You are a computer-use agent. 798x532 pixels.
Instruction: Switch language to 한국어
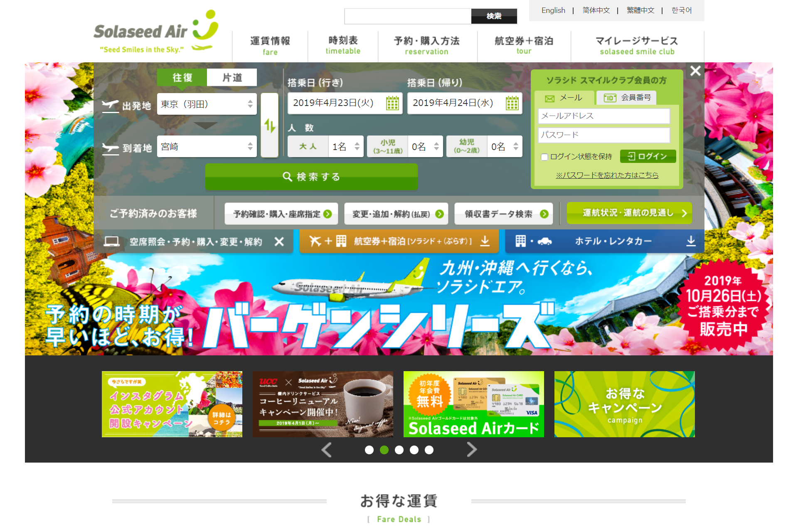[x=682, y=10]
